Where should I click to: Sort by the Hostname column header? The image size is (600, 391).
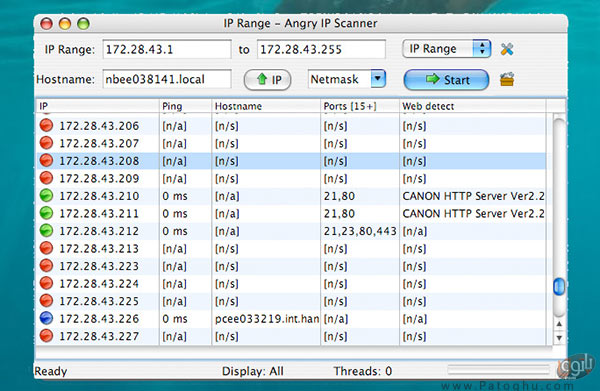[266, 106]
